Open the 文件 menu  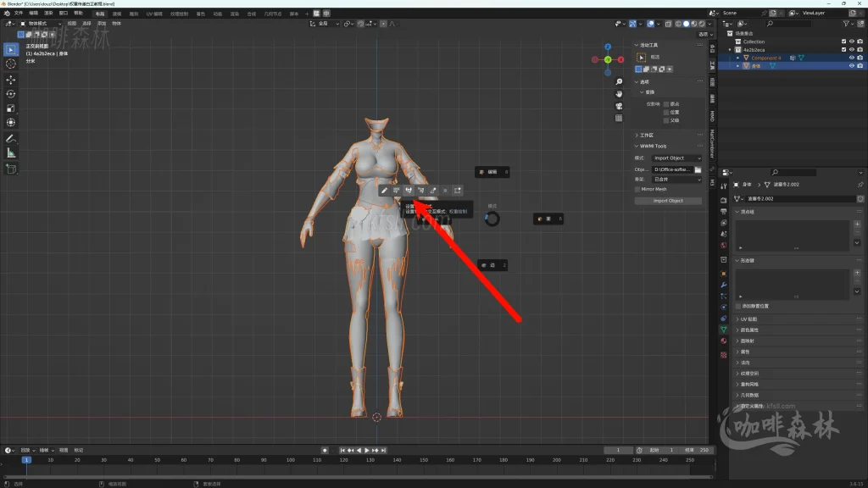click(x=19, y=14)
